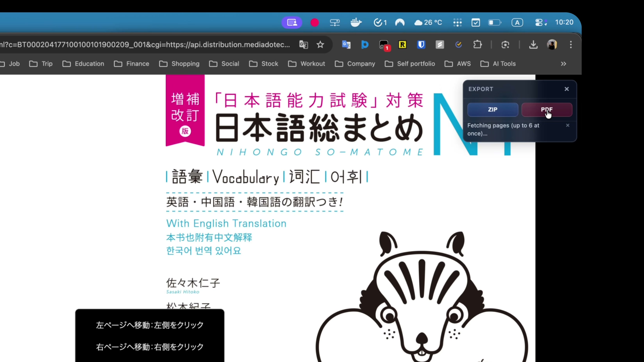Click the chipmunk illustration on the cover
The width and height of the screenshot is (644, 362).
(x=422, y=297)
